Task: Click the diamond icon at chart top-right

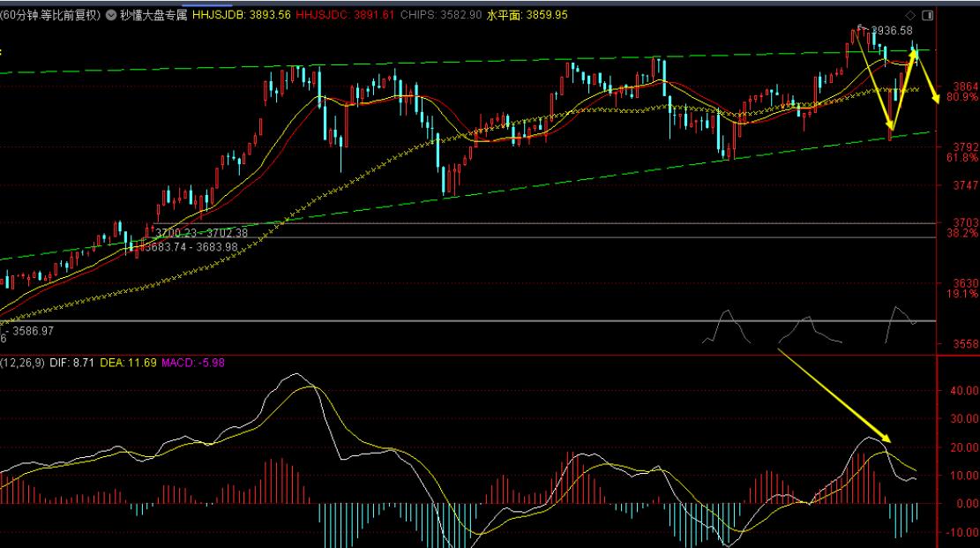Action: point(910,15)
